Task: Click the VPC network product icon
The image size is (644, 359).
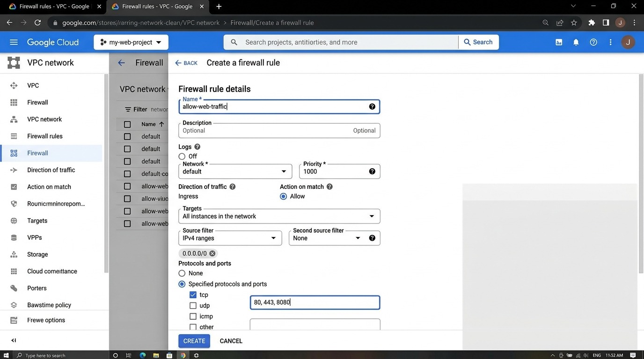Action: pyautogui.click(x=14, y=63)
